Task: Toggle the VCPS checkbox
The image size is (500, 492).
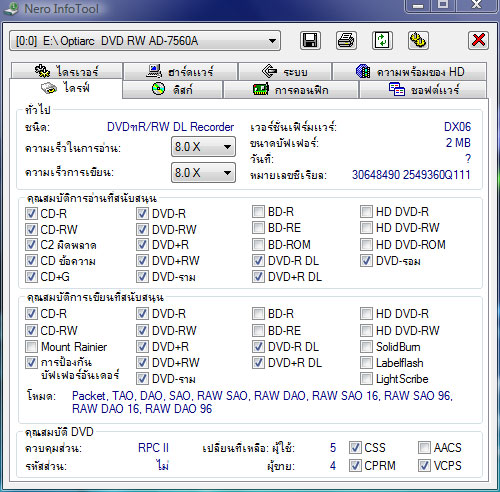Action: coord(424,466)
